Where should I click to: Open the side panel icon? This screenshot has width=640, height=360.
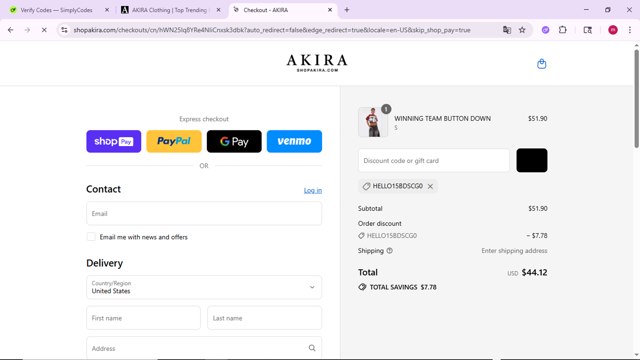(587, 30)
